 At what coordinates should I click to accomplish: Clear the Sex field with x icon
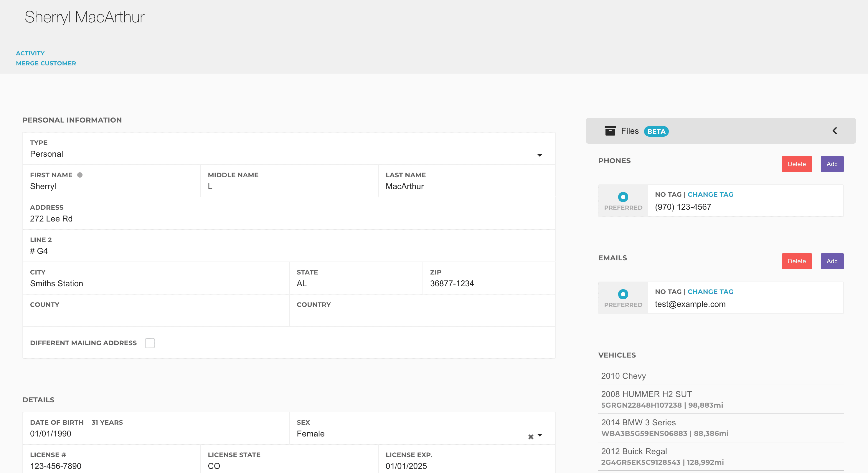(x=531, y=436)
